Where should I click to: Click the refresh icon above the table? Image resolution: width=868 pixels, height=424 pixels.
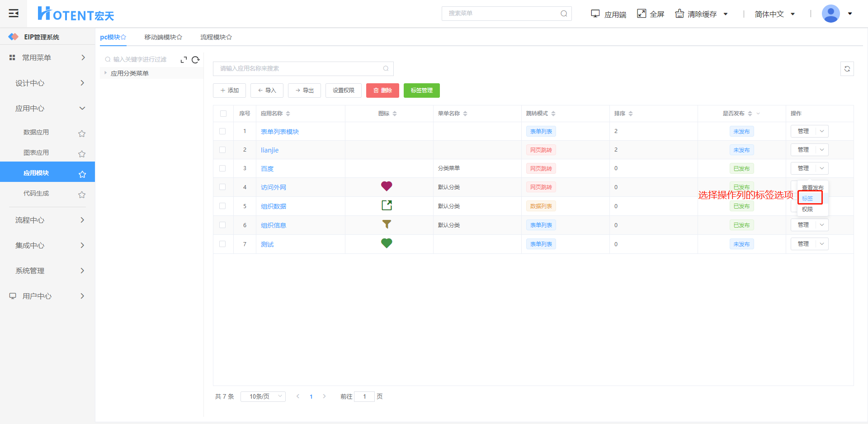pos(847,69)
